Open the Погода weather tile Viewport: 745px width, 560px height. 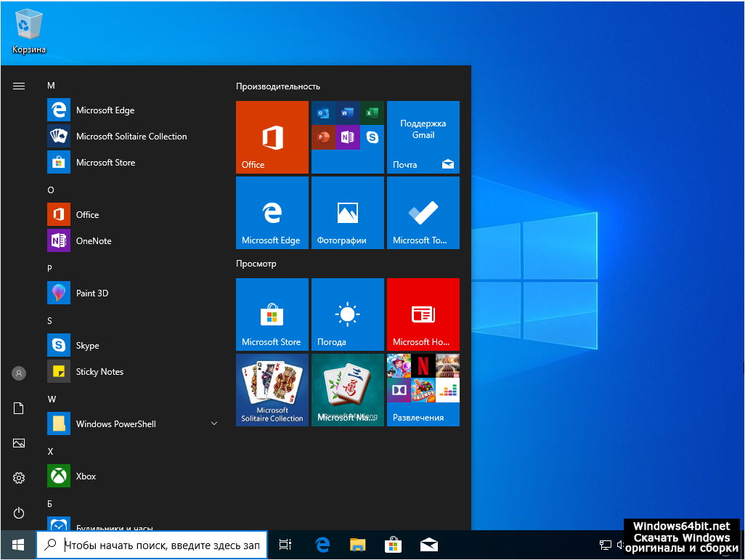point(347,315)
